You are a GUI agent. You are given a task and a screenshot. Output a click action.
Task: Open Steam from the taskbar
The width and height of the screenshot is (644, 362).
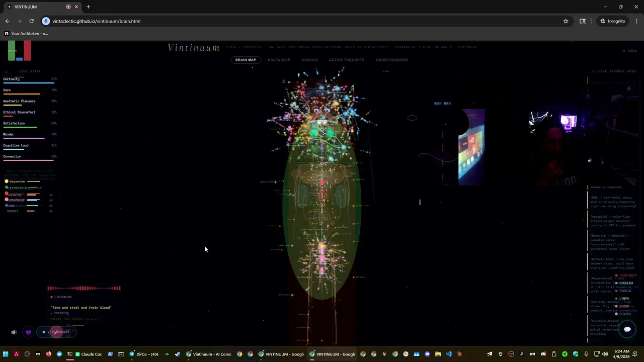[x=178, y=354]
